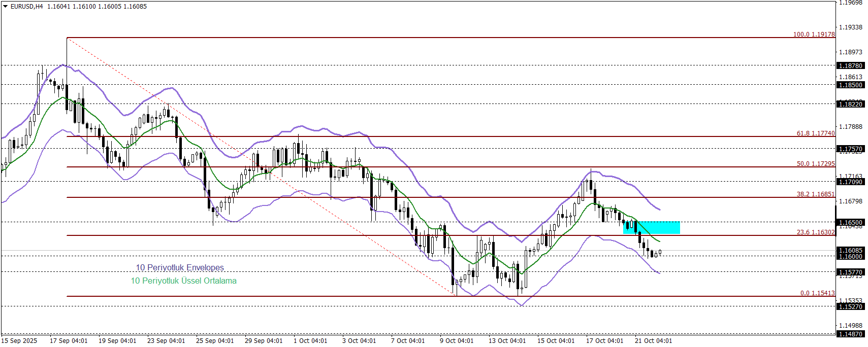Click the '15 Sep 2025' date label
This screenshot has width=868, height=347.
pyautogui.click(x=19, y=341)
